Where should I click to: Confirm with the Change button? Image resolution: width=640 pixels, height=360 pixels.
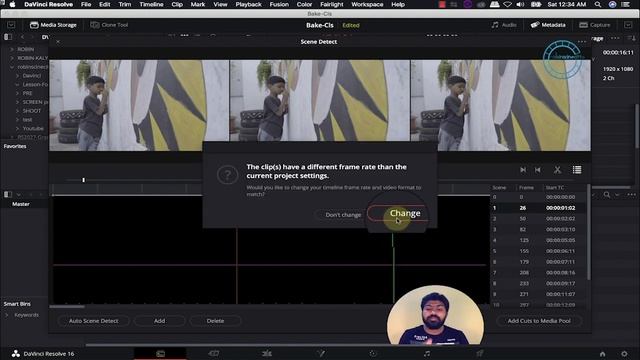coord(398,213)
